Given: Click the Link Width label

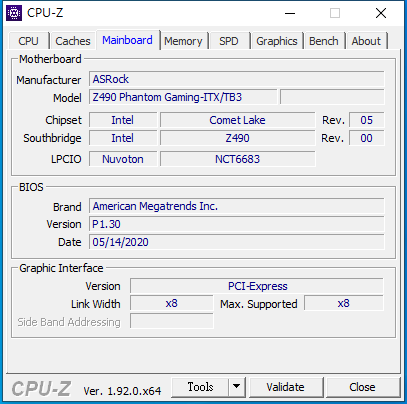Looking at the screenshot, I should 96,304.
